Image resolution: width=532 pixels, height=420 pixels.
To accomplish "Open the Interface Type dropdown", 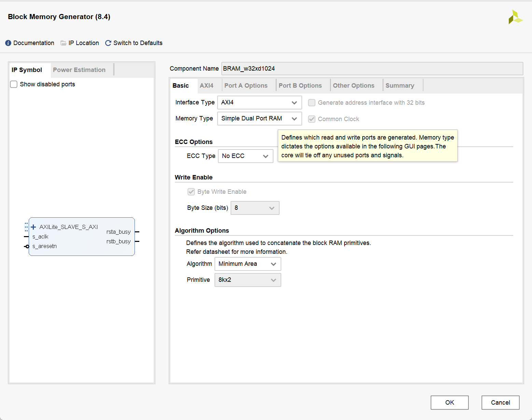I will click(x=260, y=102).
